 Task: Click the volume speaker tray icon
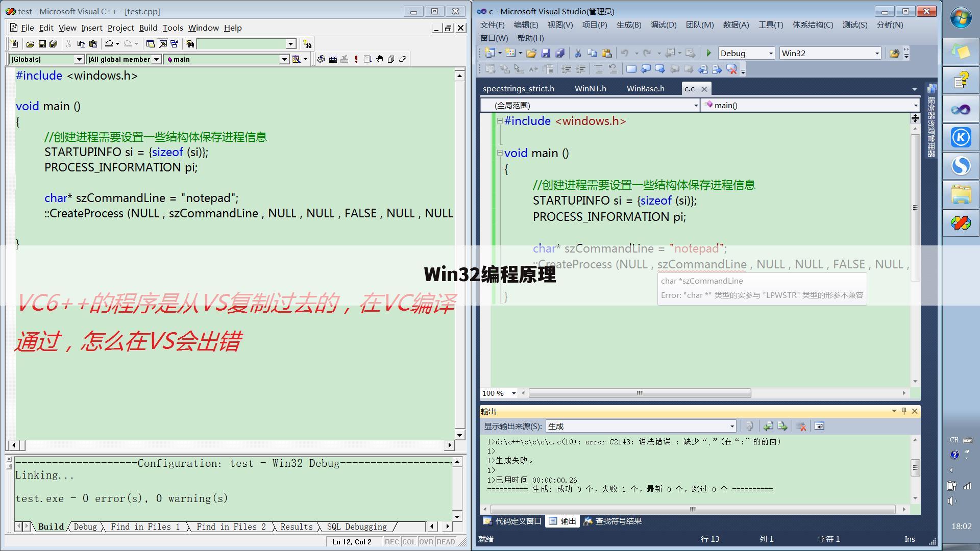[952, 501]
